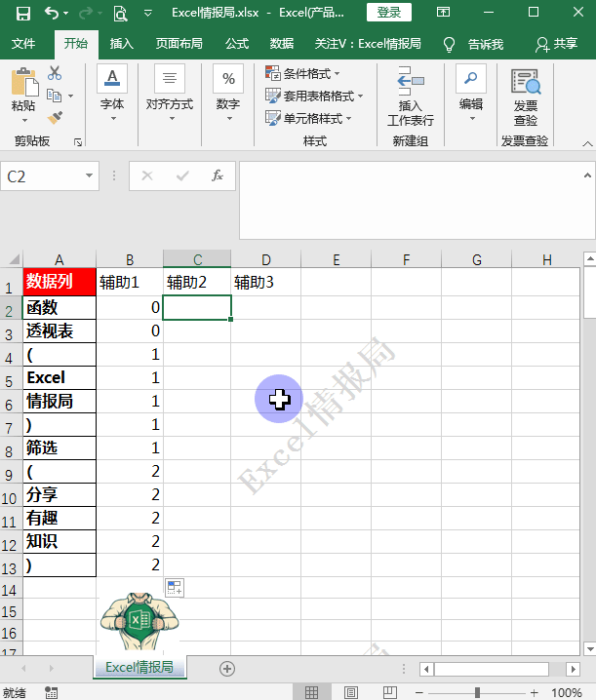Viewport: 596px width, 700px height.
Task: Select row 5 header
Action: point(11,378)
